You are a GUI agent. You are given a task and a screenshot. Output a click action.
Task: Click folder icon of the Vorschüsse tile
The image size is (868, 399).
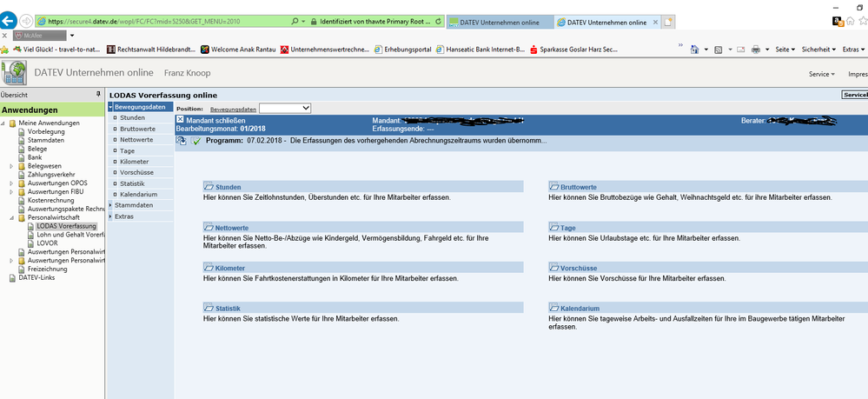point(554,268)
